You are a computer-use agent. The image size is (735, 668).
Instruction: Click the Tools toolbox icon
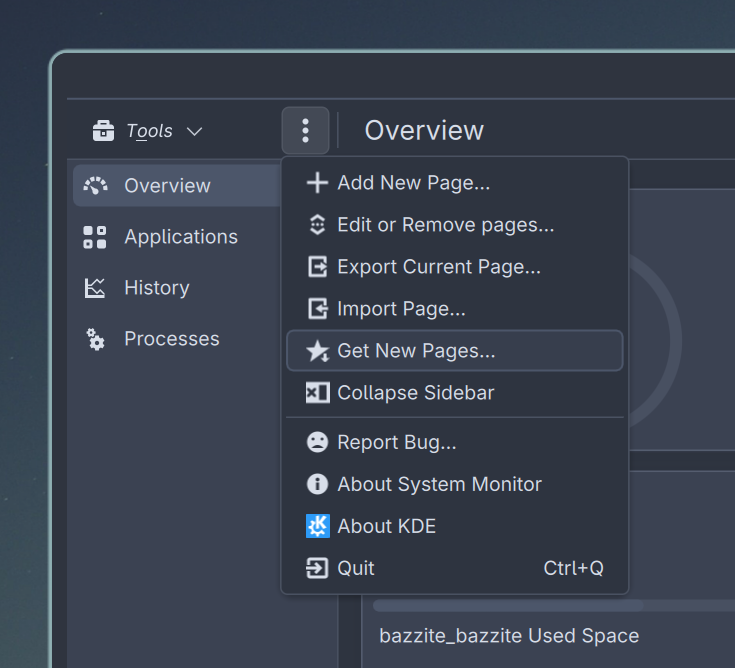tap(103, 131)
